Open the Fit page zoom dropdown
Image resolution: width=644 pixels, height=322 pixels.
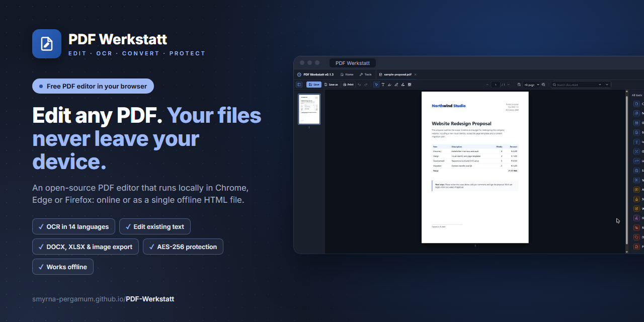pyautogui.click(x=531, y=85)
